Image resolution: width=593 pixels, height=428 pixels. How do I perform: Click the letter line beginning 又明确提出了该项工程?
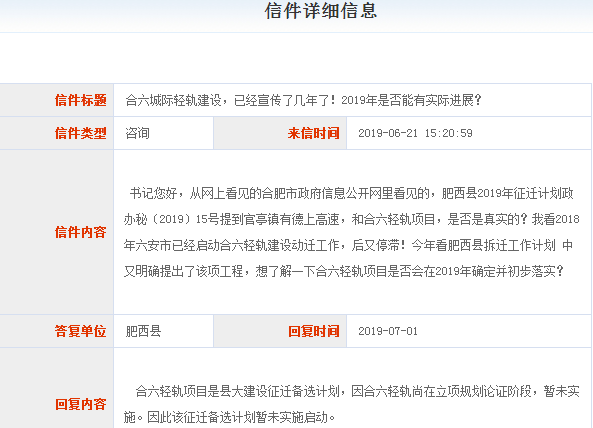point(344,271)
